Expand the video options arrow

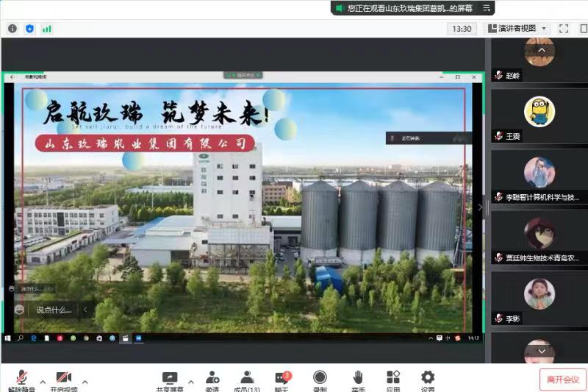point(85,382)
